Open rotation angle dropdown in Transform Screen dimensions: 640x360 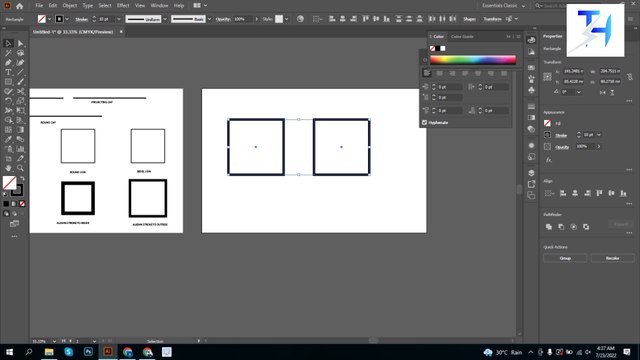579,92
